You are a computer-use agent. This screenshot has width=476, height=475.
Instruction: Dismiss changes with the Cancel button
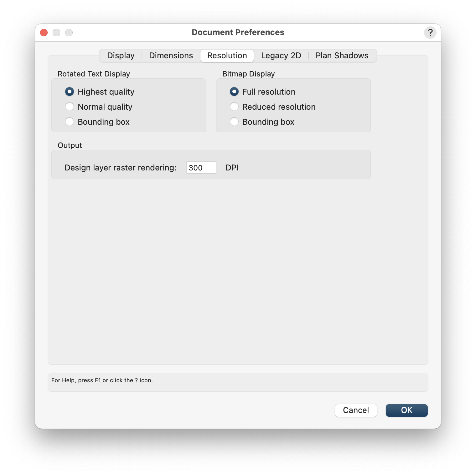356,410
